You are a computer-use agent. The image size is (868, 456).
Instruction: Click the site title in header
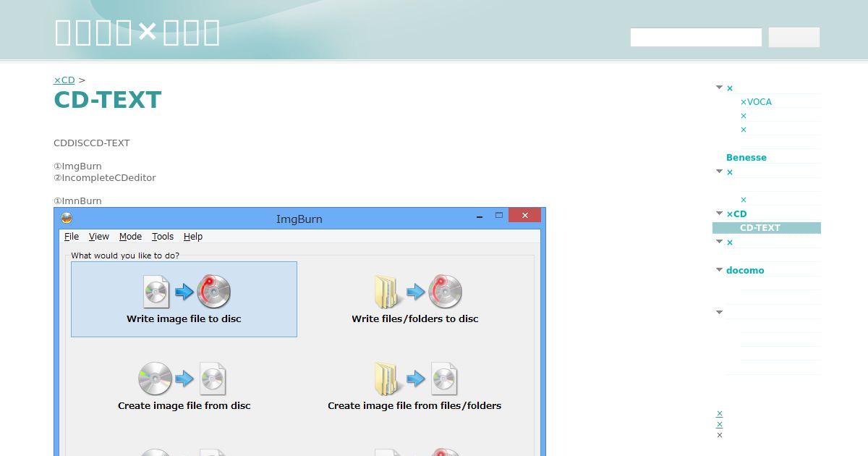(x=137, y=33)
